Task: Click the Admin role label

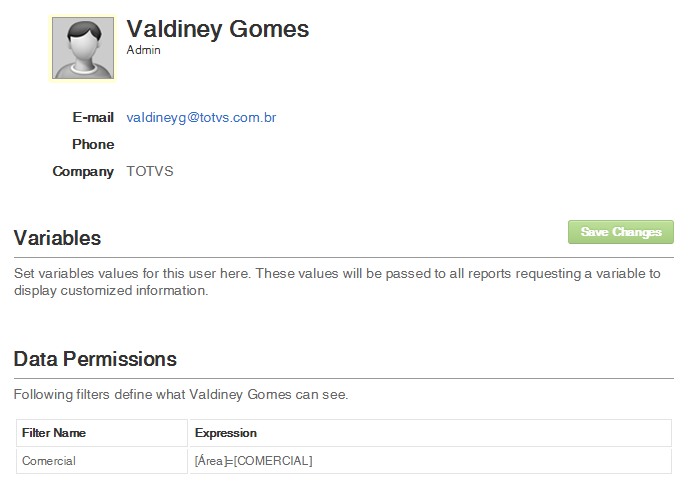Action: click(x=144, y=49)
